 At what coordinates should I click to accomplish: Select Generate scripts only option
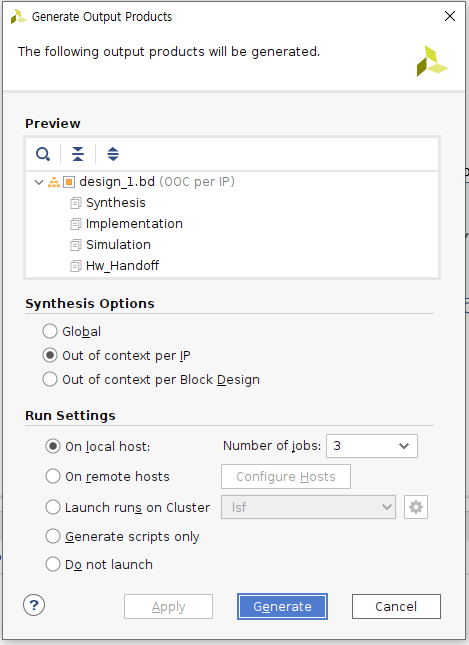(122, 536)
